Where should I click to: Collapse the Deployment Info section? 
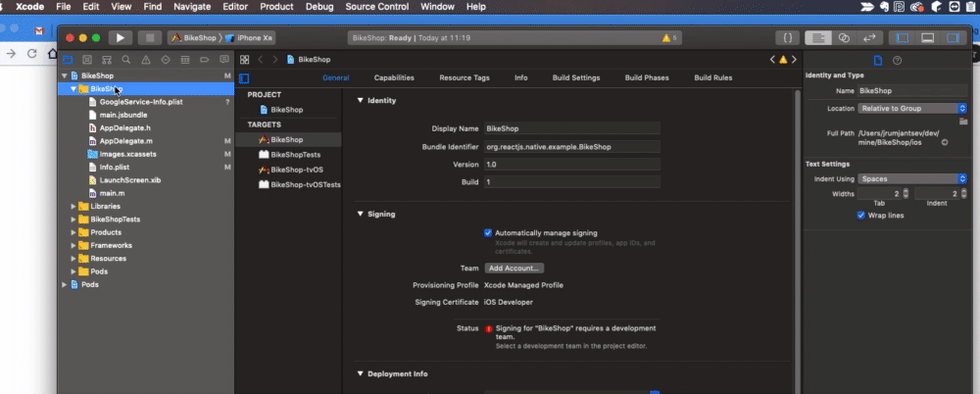tap(360, 374)
